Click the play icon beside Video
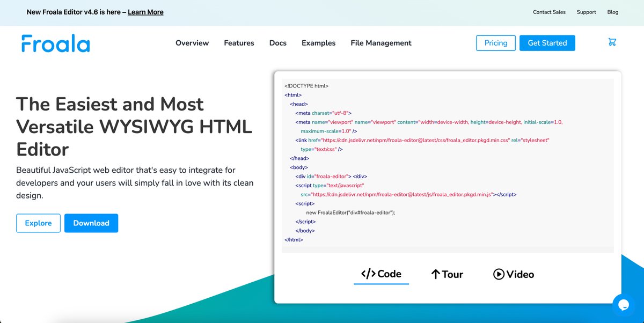 pos(499,274)
